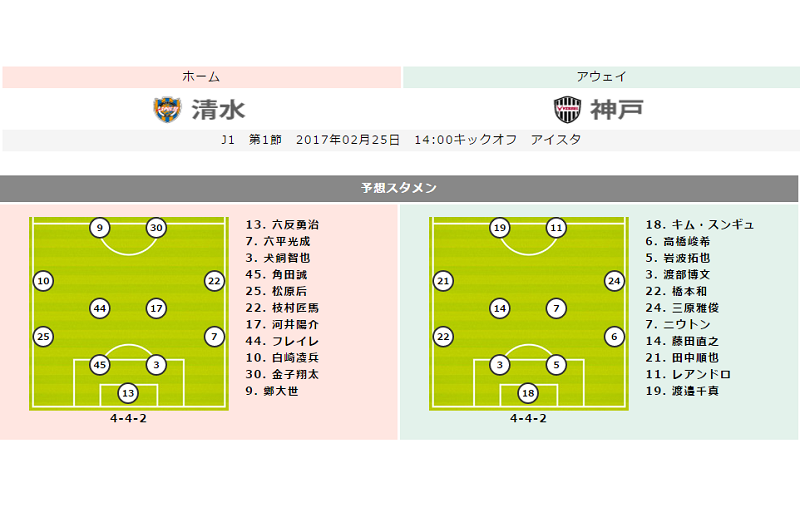Select Shimizu midfielder circle number 44
800x532 pixels.
[100, 309]
